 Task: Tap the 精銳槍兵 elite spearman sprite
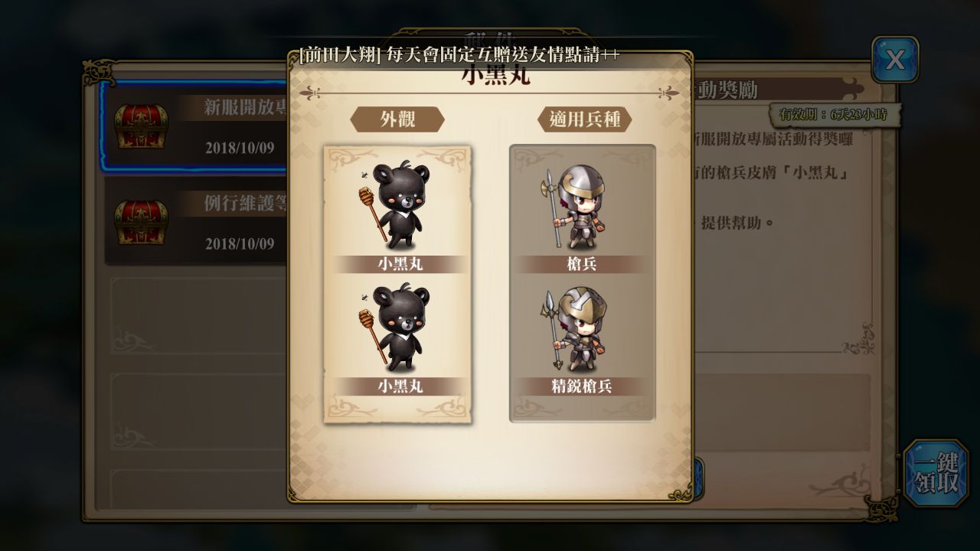click(x=579, y=328)
